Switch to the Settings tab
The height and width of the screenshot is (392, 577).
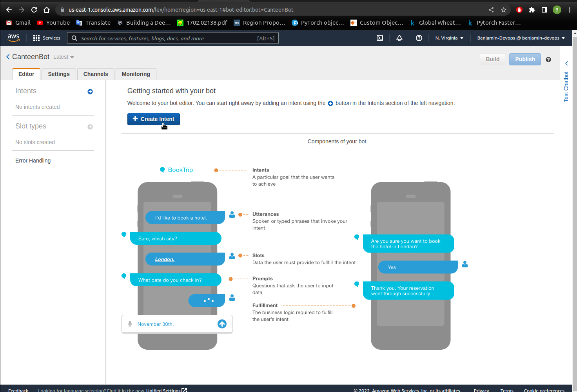coord(59,74)
